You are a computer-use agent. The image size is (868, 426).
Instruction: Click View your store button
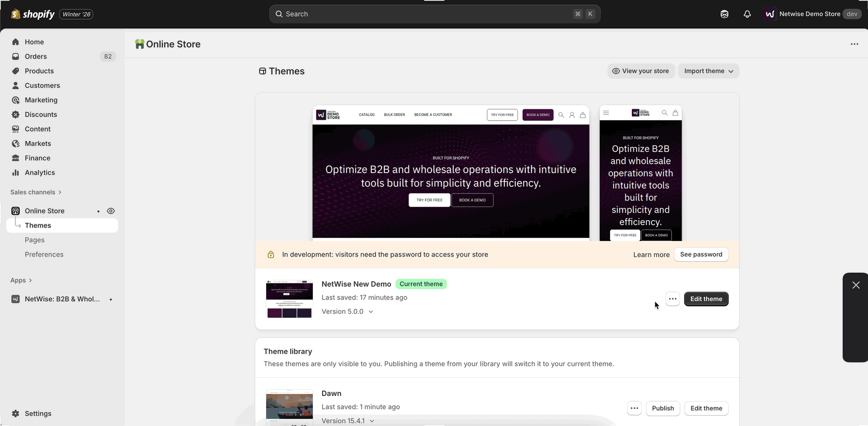641,71
